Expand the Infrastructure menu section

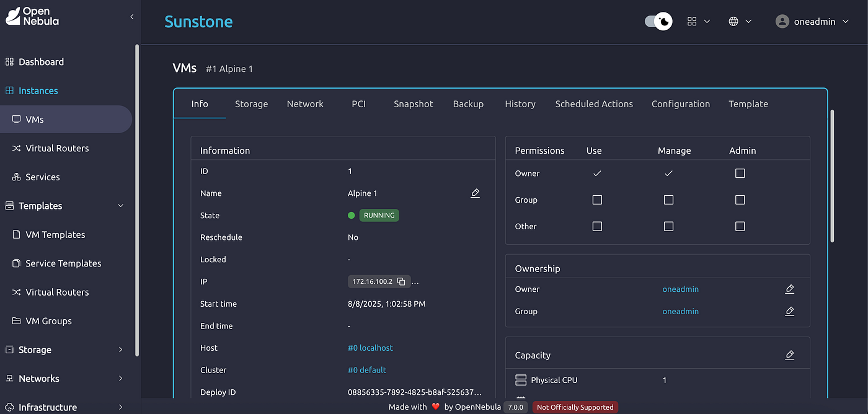pyautogui.click(x=121, y=407)
